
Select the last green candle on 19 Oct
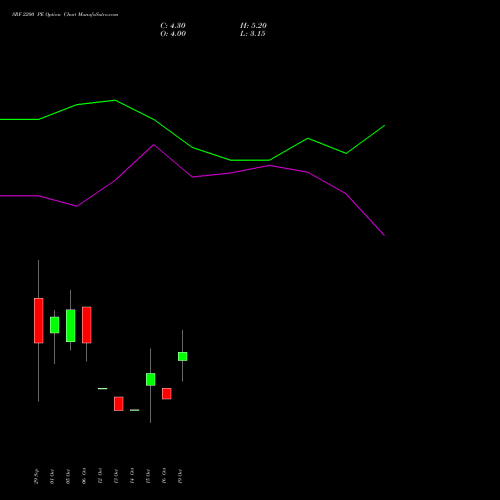click(183, 356)
